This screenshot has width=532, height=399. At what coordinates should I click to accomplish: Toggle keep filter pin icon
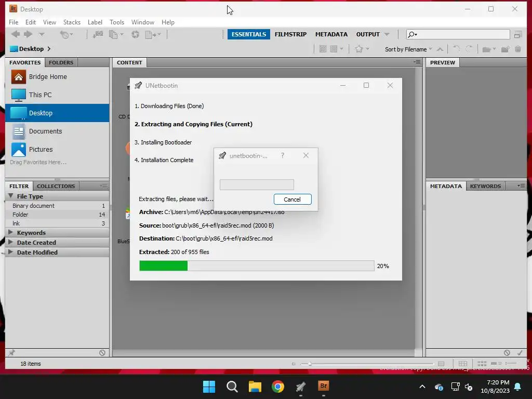(x=11, y=353)
